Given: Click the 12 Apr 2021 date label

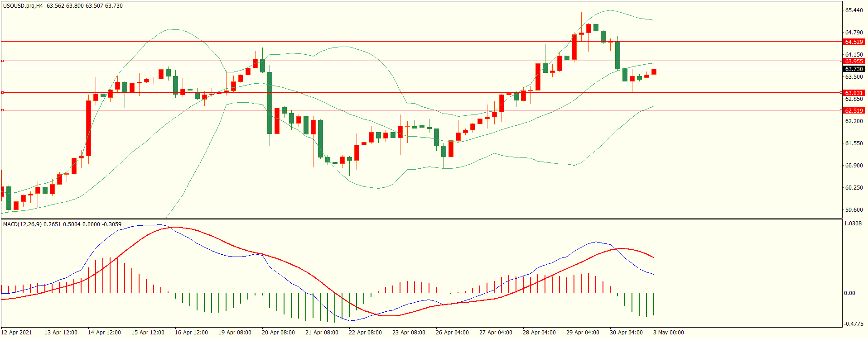Looking at the screenshot, I should pyautogui.click(x=17, y=333).
